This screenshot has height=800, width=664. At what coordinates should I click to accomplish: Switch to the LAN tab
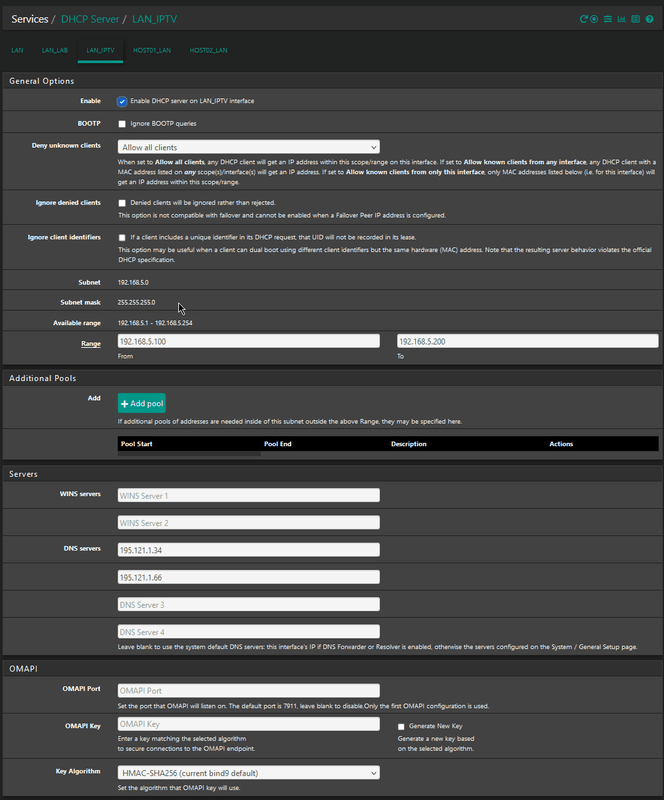(x=17, y=51)
